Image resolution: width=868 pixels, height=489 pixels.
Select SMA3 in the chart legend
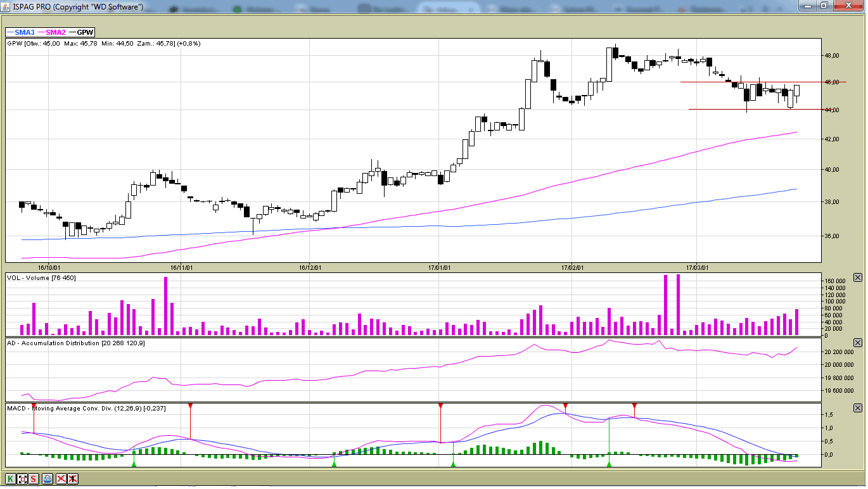(x=20, y=32)
